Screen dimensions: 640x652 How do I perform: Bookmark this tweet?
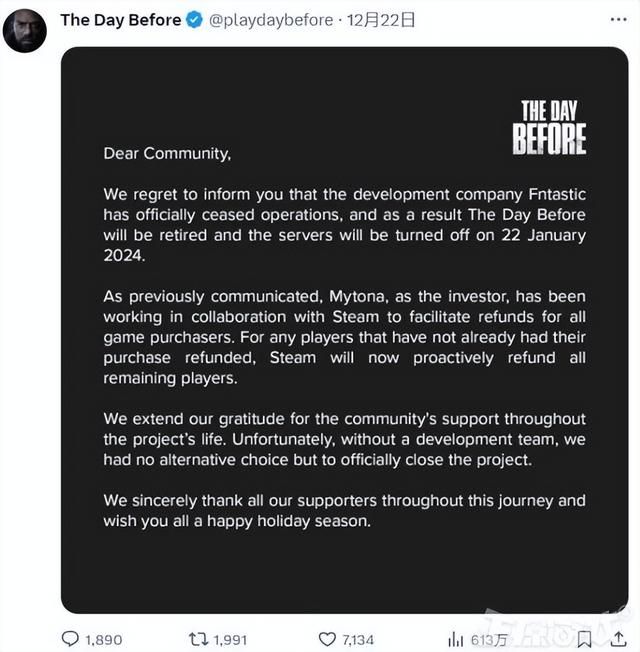click(x=584, y=637)
